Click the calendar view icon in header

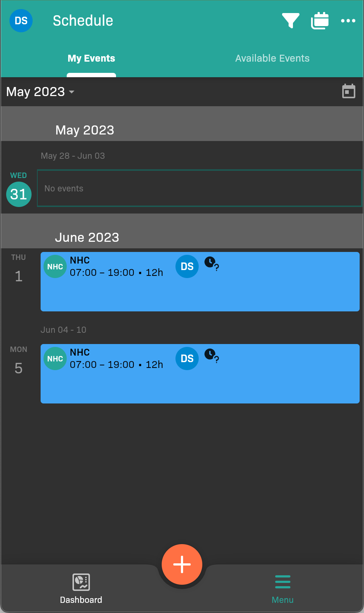coord(320,21)
